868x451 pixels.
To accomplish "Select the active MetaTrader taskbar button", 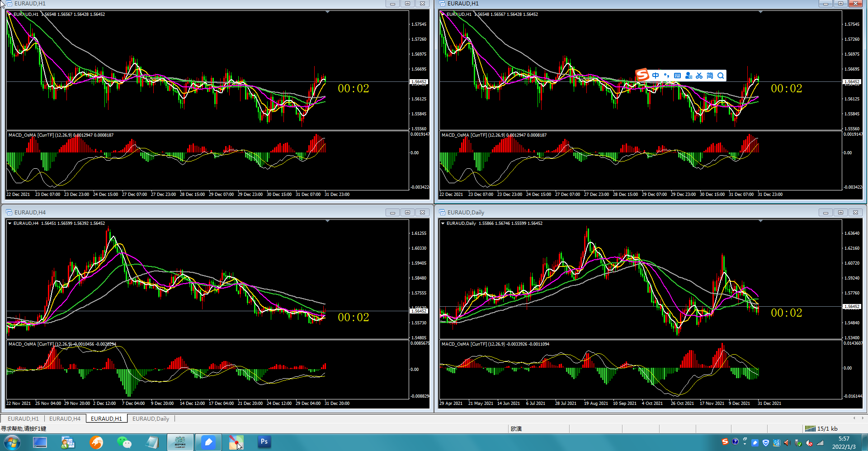I will click(180, 442).
